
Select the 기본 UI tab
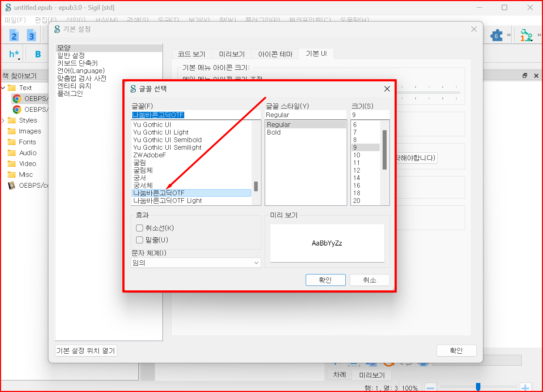(x=316, y=54)
